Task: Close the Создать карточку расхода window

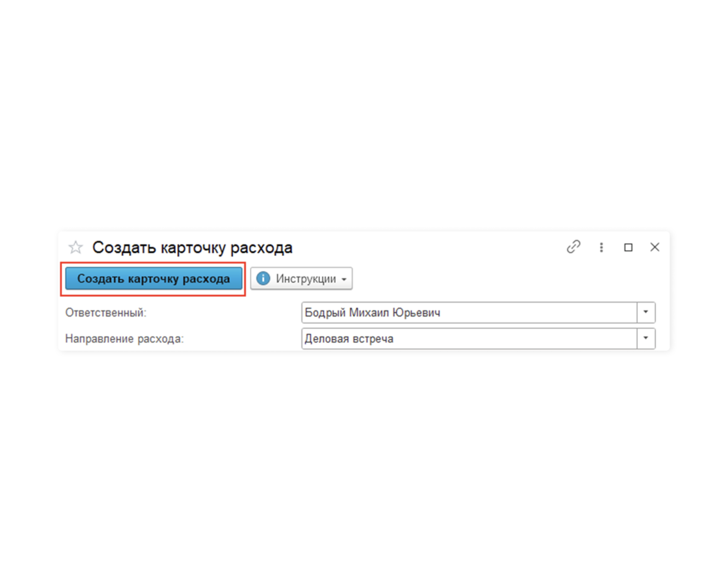Action: [655, 247]
